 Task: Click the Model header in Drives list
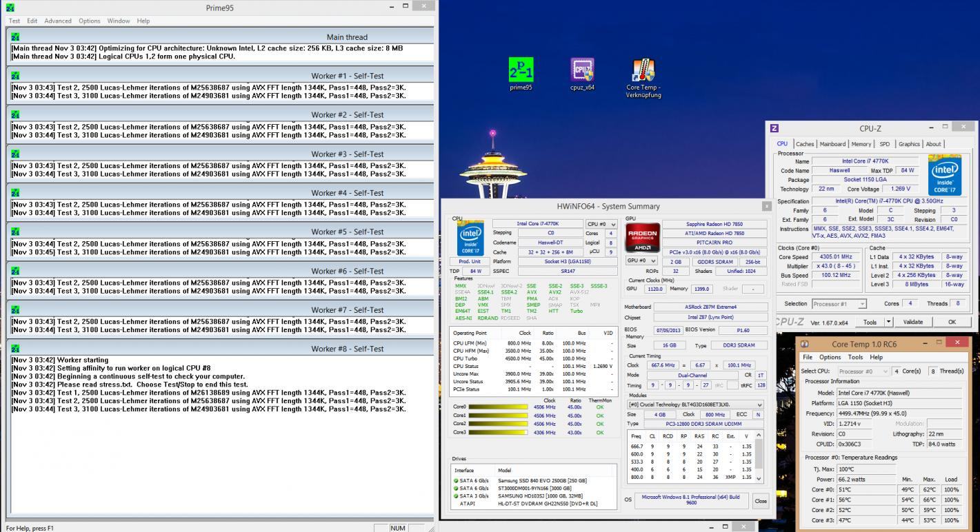[505, 470]
